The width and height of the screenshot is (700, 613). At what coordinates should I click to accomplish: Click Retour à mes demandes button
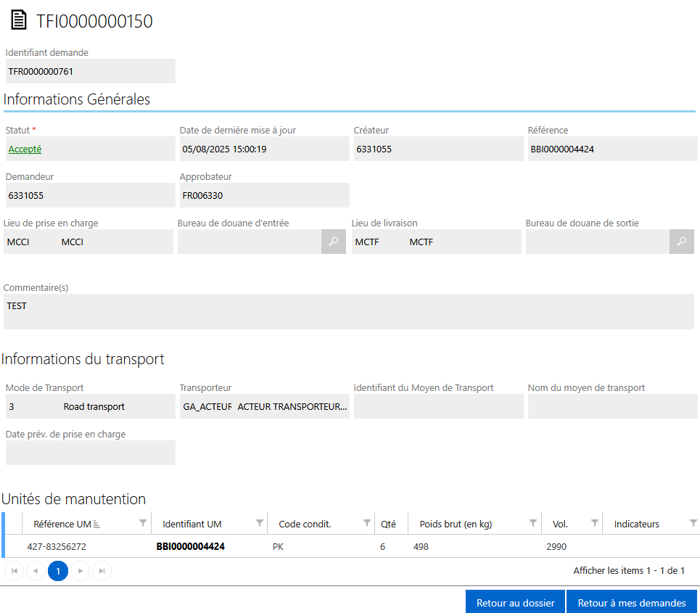631,602
